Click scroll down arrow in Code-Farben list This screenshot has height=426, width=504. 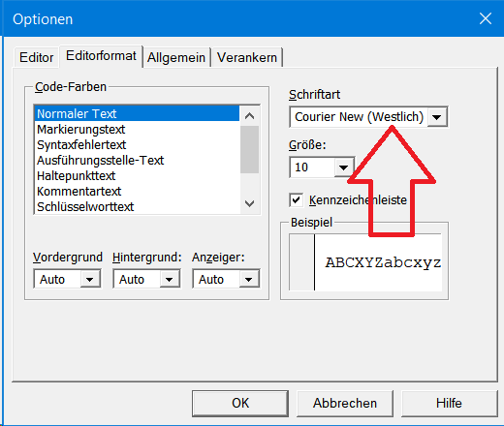(x=249, y=203)
